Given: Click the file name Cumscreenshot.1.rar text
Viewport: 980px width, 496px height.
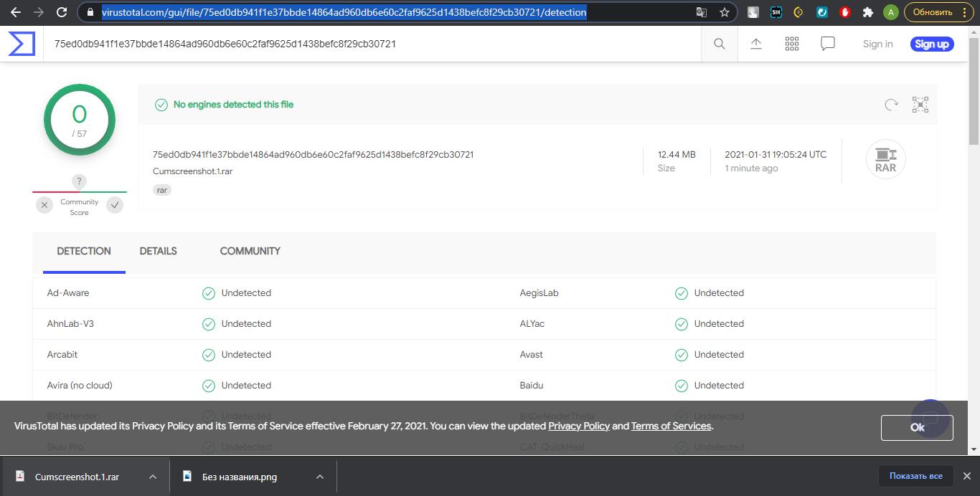Looking at the screenshot, I should [x=192, y=171].
